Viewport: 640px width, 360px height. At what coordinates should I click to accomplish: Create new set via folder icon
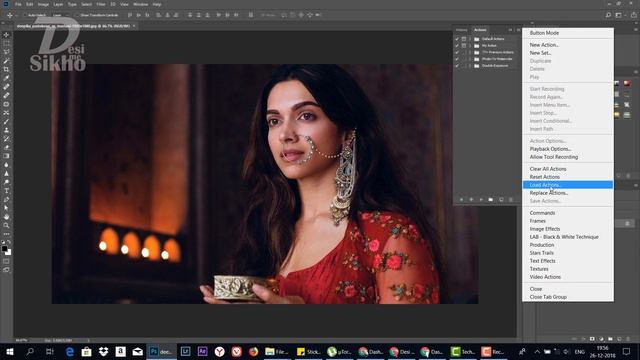click(491, 200)
